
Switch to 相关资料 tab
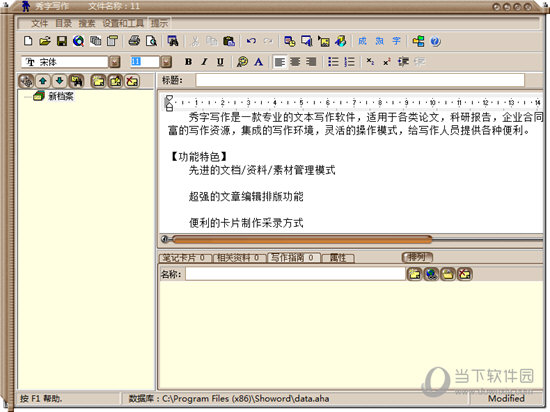[239, 258]
